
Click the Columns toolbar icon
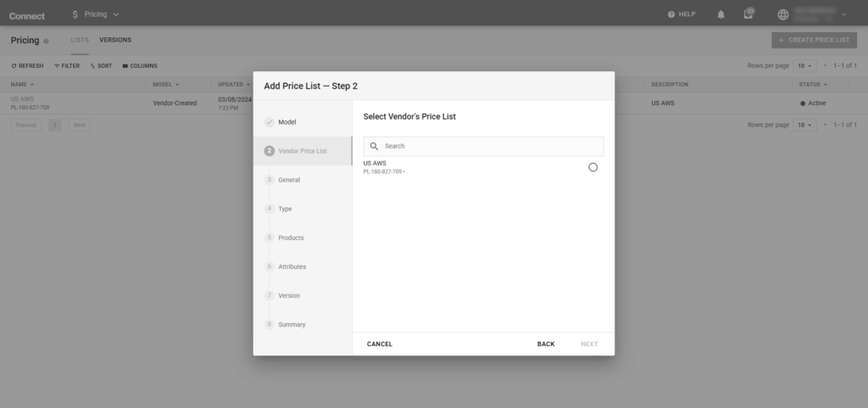coord(125,65)
